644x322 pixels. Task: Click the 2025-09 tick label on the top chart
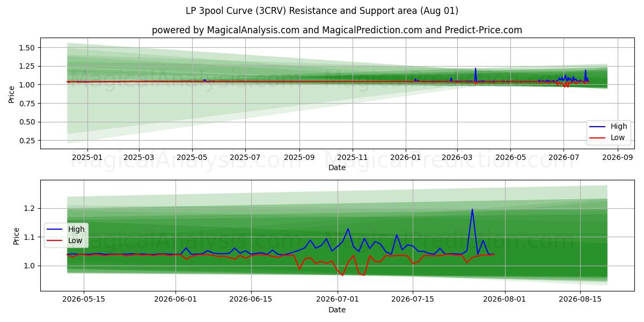[x=299, y=157]
